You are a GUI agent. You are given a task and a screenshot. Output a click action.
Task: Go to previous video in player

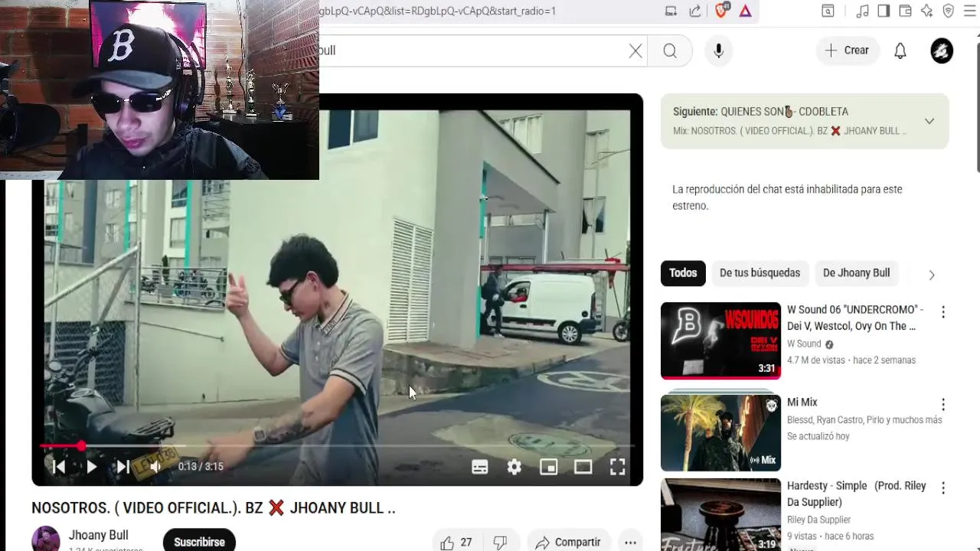click(58, 466)
